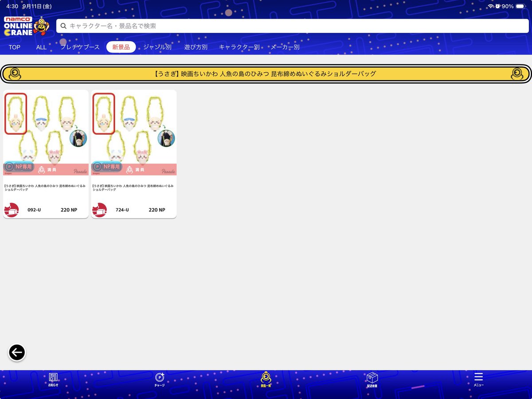Open the メニュー hamburger menu
The image size is (532, 399).
tap(478, 379)
